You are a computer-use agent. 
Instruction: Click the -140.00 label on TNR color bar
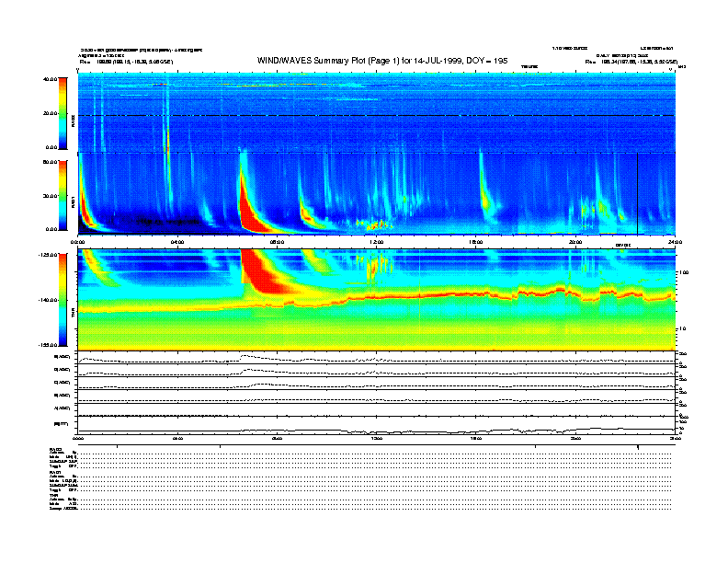49,300
